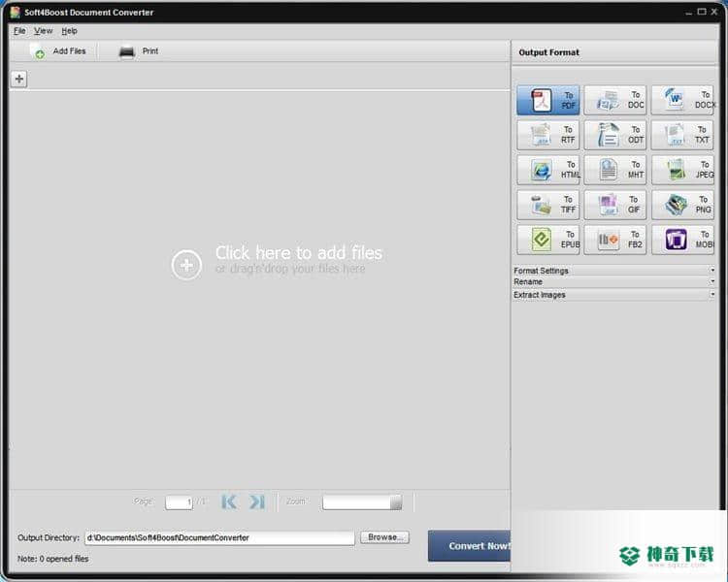This screenshot has width=728, height=582.
Task: Click the Browse... button
Action: 384,537
